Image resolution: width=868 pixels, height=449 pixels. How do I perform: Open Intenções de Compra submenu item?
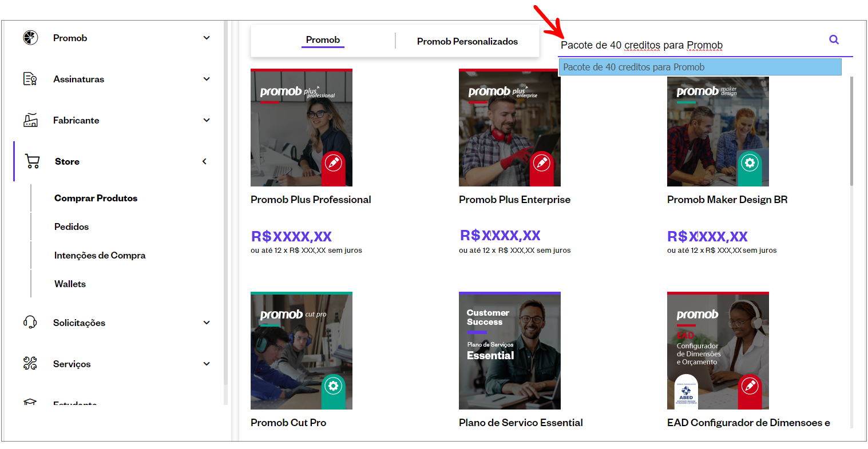pos(100,255)
